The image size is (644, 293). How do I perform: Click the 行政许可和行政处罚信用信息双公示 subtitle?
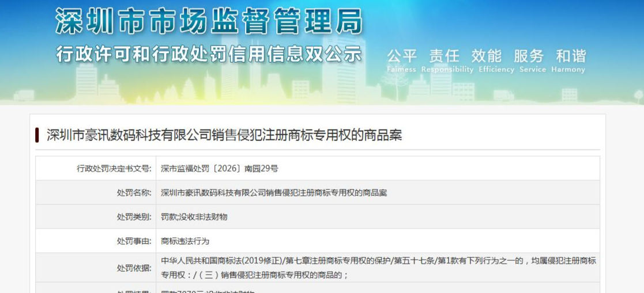coord(209,54)
